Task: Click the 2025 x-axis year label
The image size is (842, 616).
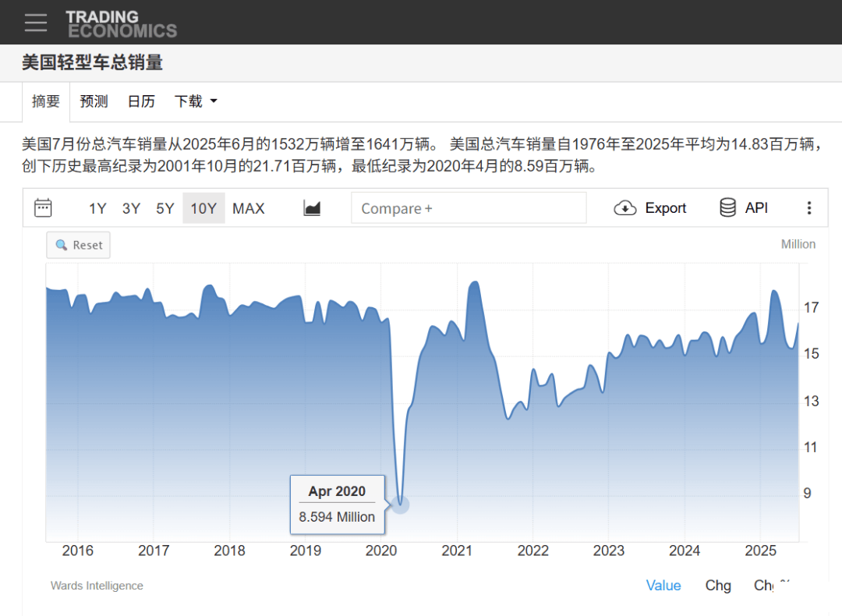Action: click(x=760, y=551)
